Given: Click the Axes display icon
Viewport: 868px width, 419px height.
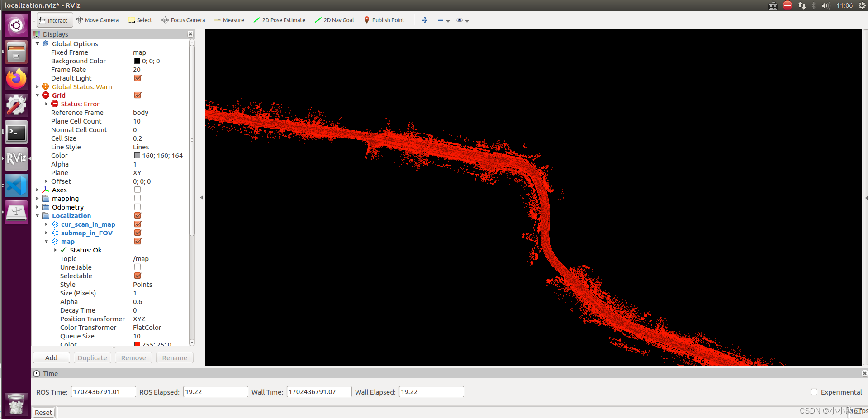Looking at the screenshot, I should (x=46, y=190).
